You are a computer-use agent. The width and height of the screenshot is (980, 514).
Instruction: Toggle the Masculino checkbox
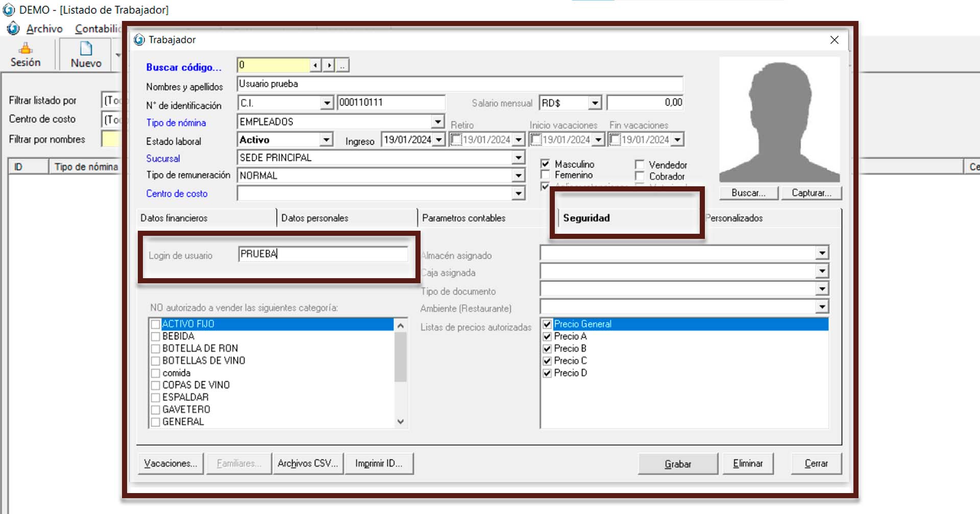click(545, 164)
